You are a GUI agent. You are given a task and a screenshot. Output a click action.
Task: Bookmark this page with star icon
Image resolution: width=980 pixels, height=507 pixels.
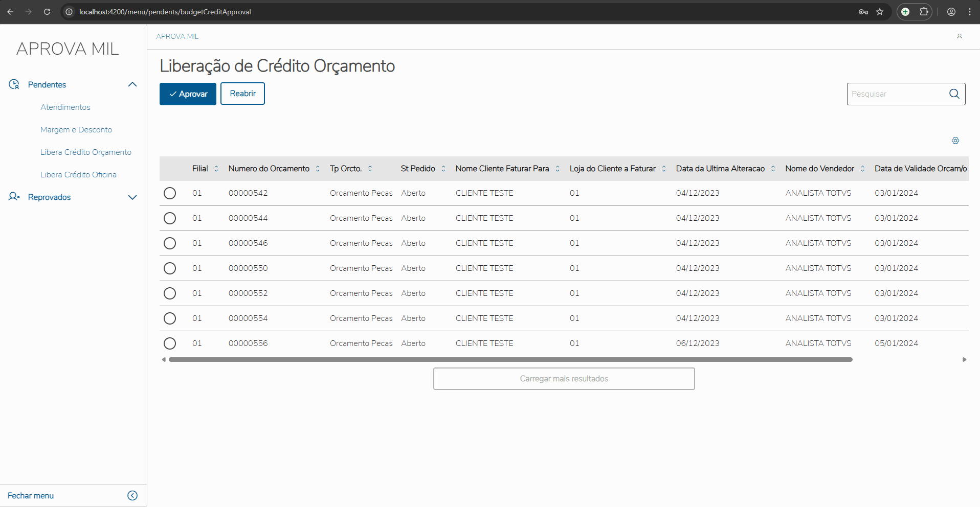tap(880, 12)
